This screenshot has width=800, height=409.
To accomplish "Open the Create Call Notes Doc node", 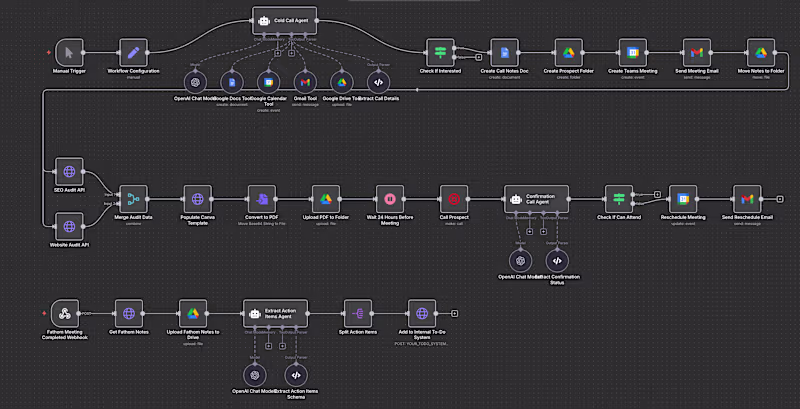I will pos(505,53).
